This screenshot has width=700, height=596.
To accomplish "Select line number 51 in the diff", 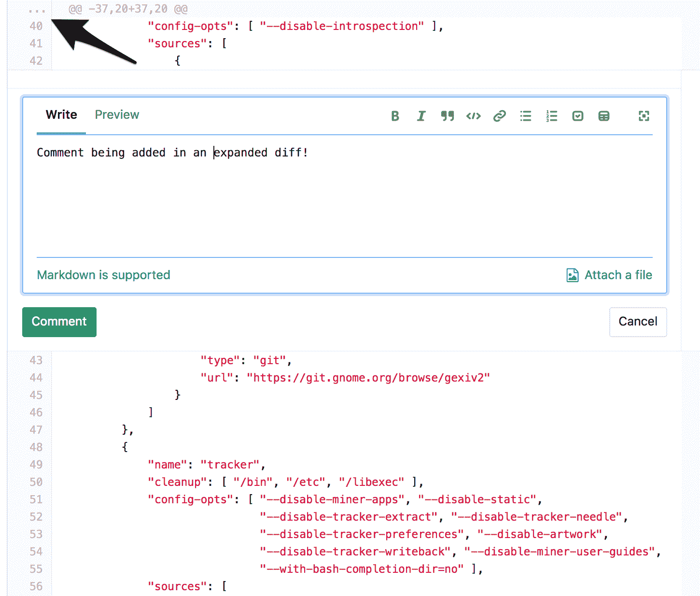I will click(36, 499).
